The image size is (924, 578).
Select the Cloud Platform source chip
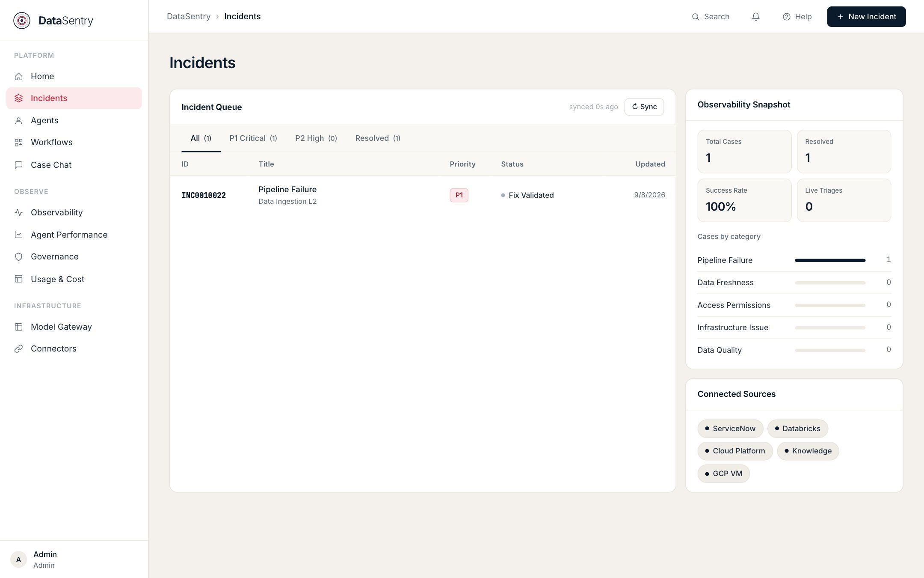(735, 451)
